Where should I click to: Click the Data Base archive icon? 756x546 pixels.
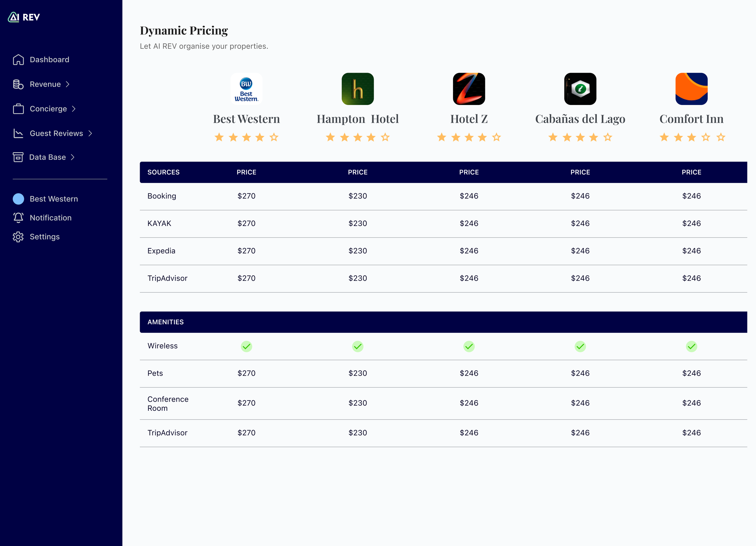coord(18,157)
